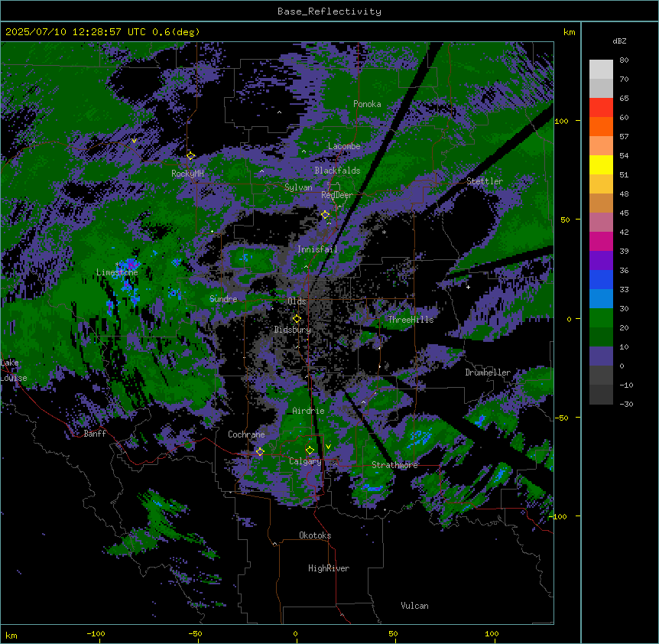
Task: Click the red 65 dBZ legend swatch
Action: 601,108
